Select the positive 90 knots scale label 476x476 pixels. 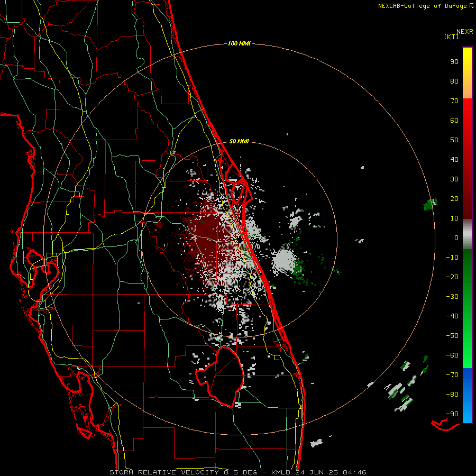454,62
